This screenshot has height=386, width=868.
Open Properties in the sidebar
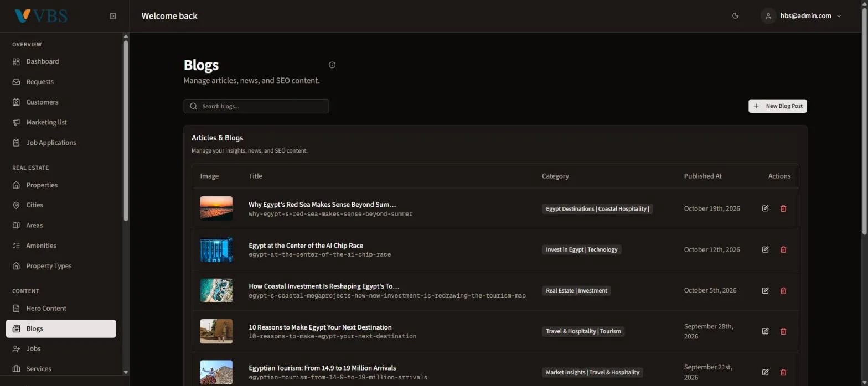(61, 185)
